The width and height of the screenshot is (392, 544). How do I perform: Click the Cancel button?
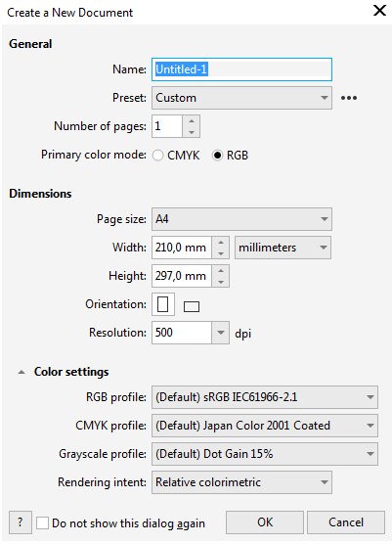tap(346, 522)
